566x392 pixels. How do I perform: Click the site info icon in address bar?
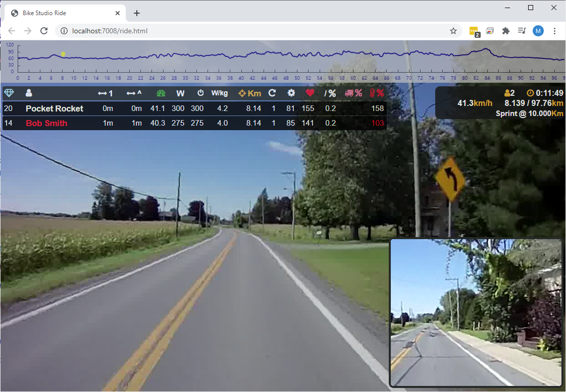point(64,31)
